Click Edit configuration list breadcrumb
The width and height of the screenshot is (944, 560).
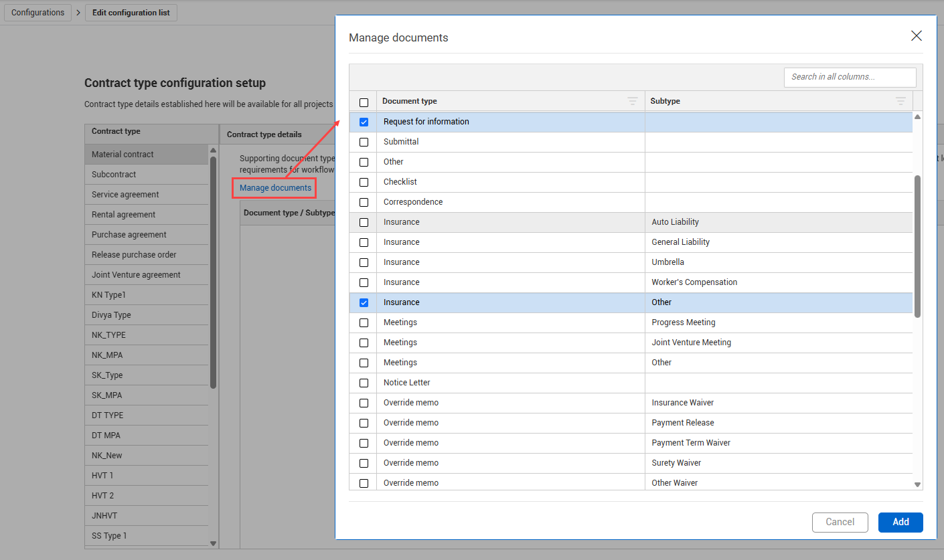click(x=131, y=13)
